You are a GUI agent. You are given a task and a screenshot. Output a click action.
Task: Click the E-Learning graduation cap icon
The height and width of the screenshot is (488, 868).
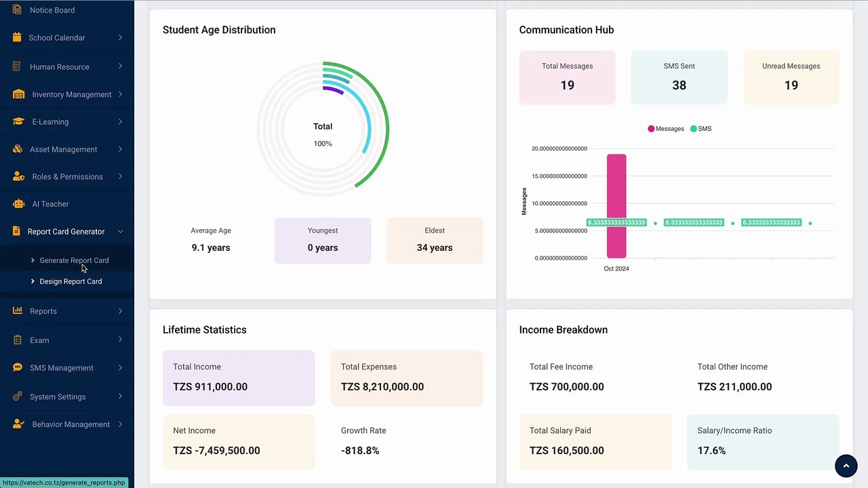pos(18,122)
